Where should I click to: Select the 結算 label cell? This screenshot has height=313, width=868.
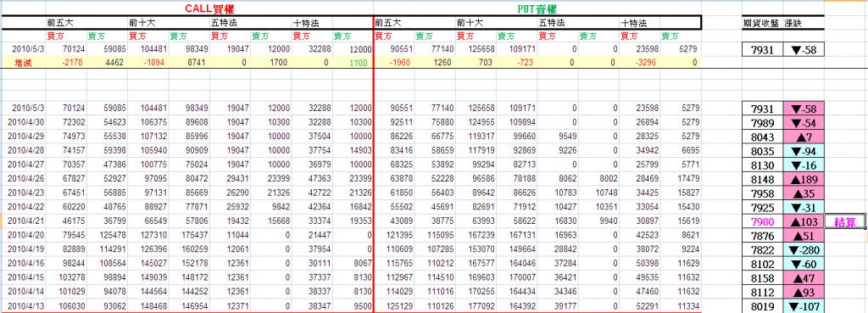click(845, 222)
